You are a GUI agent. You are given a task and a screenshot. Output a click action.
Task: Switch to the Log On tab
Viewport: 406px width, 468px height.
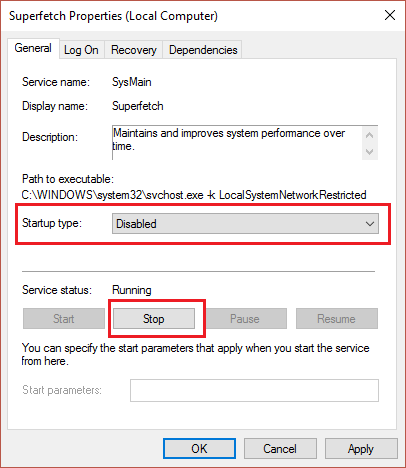(x=81, y=50)
